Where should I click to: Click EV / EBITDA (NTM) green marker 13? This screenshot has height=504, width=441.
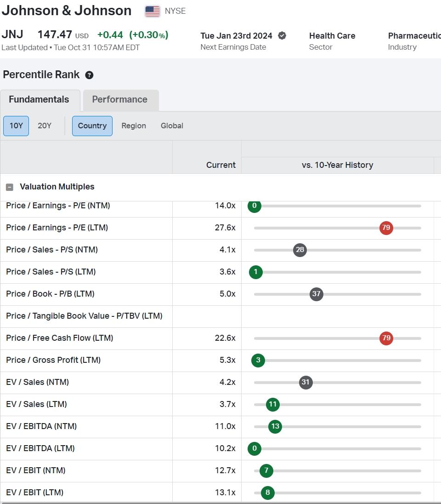(275, 427)
